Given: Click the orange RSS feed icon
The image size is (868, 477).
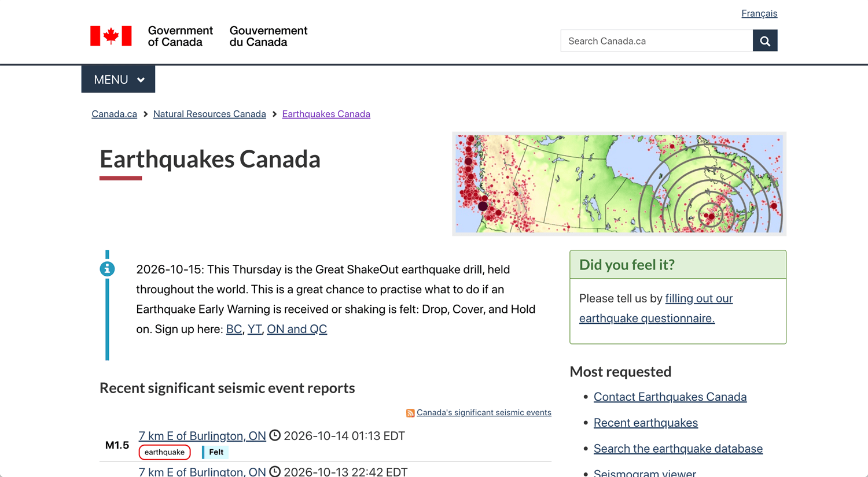Looking at the screenshot, I should click(410, 413).
